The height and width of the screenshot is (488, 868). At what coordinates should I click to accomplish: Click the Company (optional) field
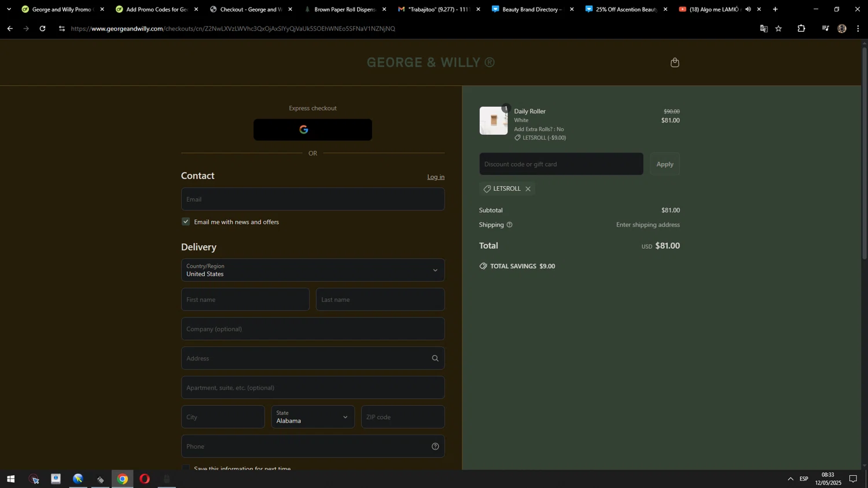coord(312,329)
